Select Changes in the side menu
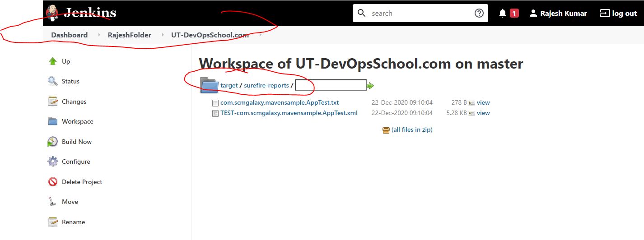Screen dimensions: 644x240 point(74,102)
